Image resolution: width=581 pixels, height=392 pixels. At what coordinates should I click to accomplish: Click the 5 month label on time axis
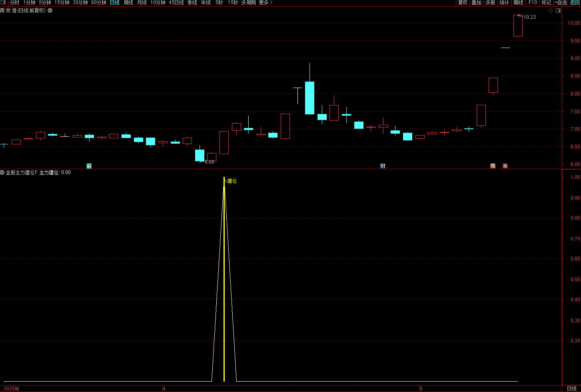point(421,389)
